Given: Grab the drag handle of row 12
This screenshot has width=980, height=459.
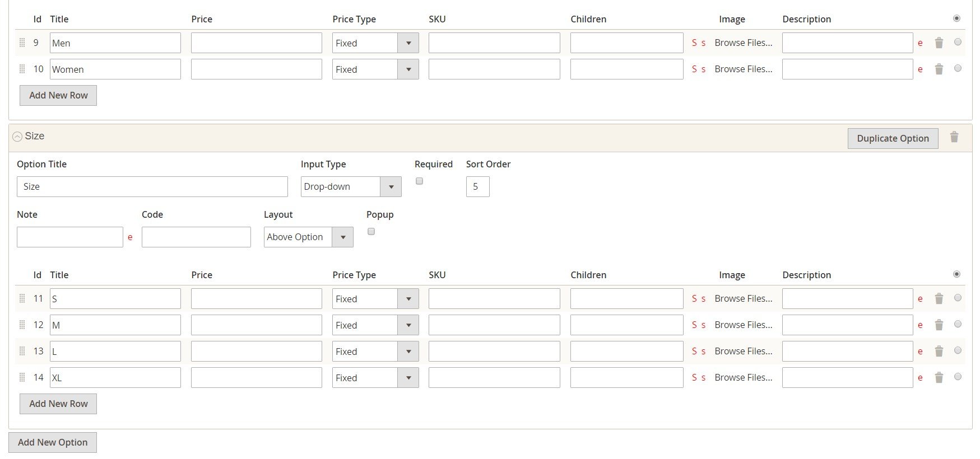Looking at the screenshot, I should click(x=22, y=325).
